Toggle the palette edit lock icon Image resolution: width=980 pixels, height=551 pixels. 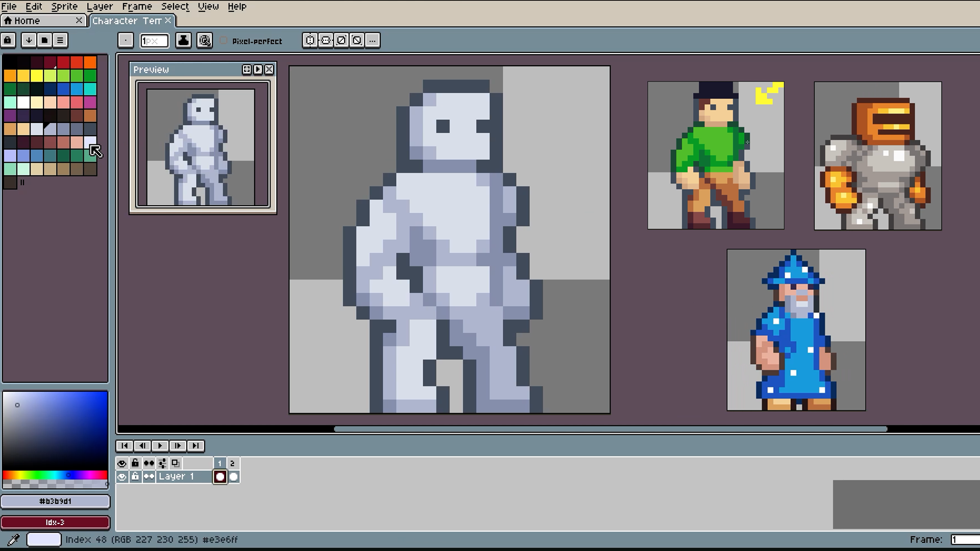(x=8, y=40)
